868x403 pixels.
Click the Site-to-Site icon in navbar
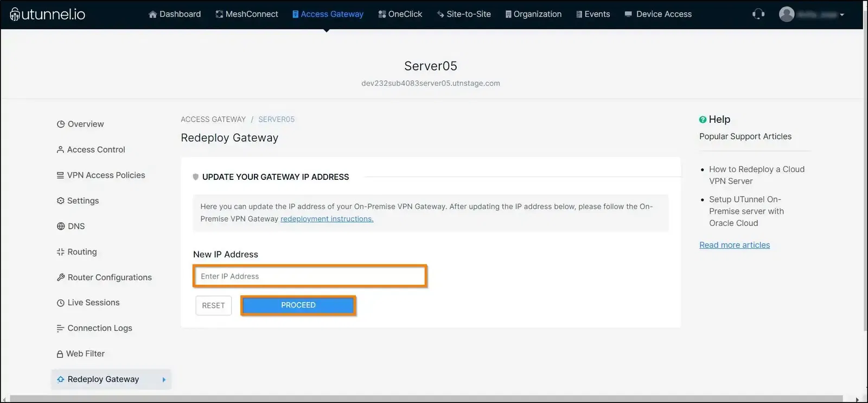click(441, 14)
